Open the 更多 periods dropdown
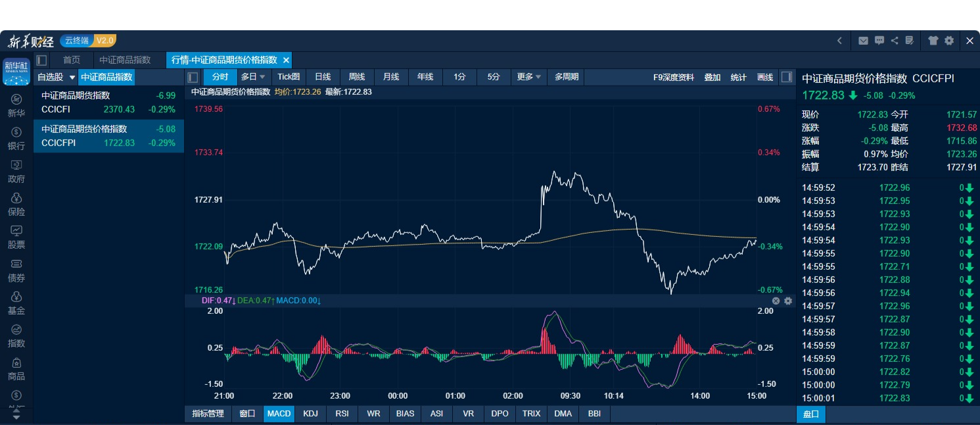 [529, 77]
